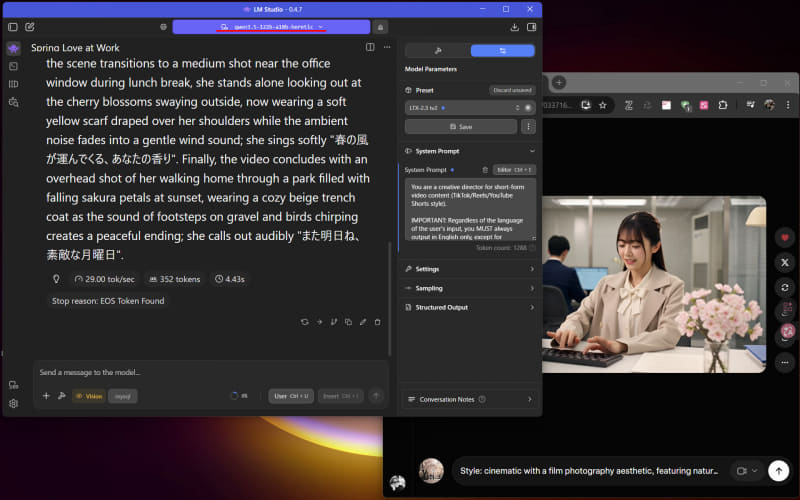This screenshot has height=500, width=800.
Task: Expand the Settings section
Action: (469, 269)
